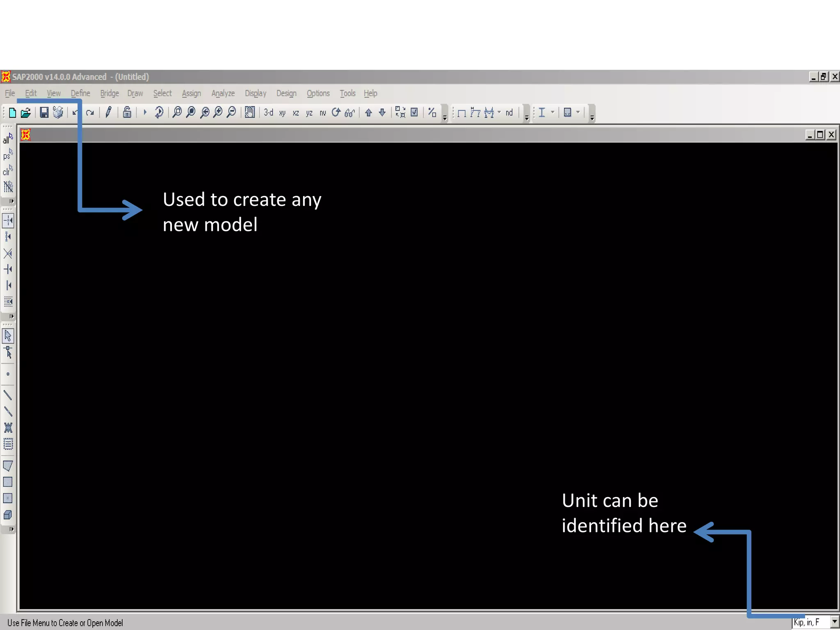
Task: Toggle the 3-d view button
Action: pyautogui.click(x=269, y=112)
